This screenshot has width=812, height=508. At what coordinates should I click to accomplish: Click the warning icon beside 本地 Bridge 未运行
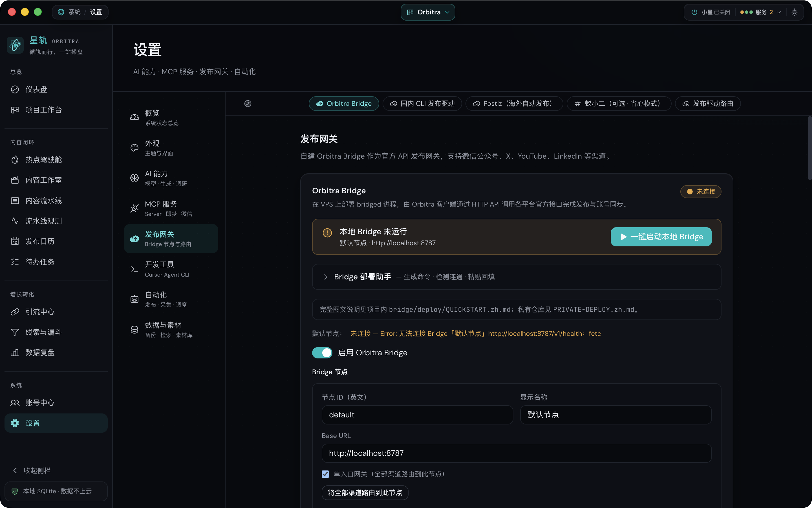point(327,233)
